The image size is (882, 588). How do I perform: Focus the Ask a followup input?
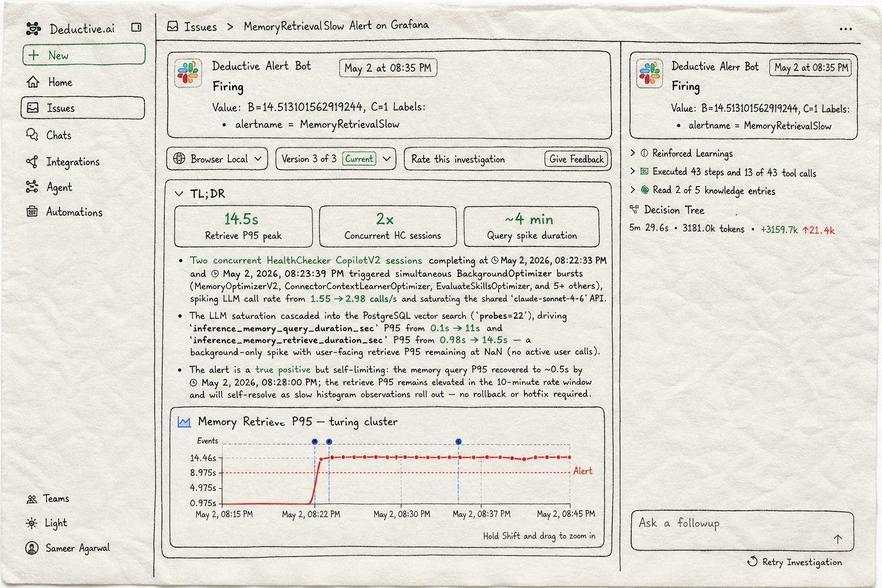coord(742,531)
